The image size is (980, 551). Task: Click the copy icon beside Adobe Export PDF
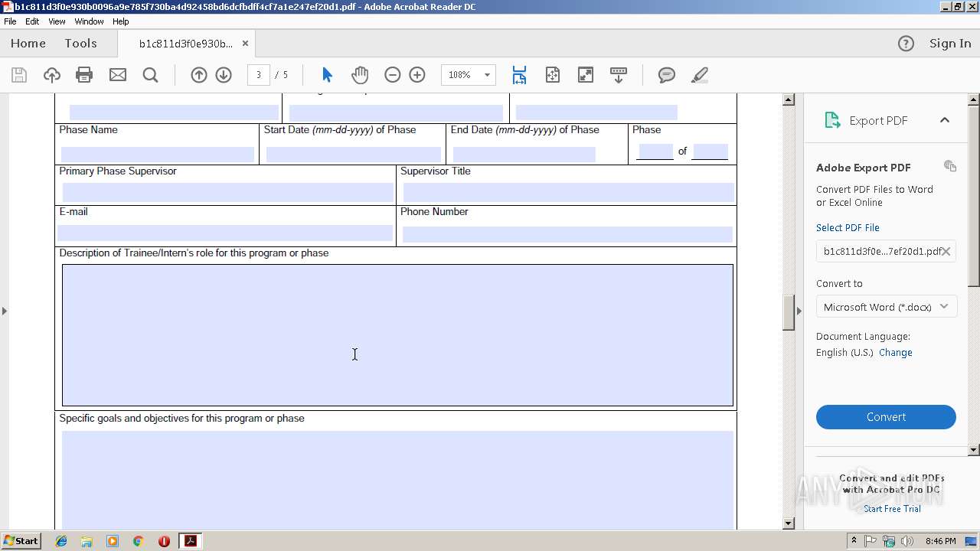click(950, 166)
